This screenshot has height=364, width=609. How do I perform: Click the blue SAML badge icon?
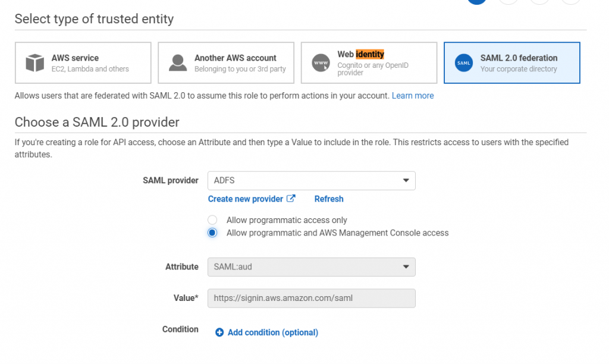click(464, 63)
